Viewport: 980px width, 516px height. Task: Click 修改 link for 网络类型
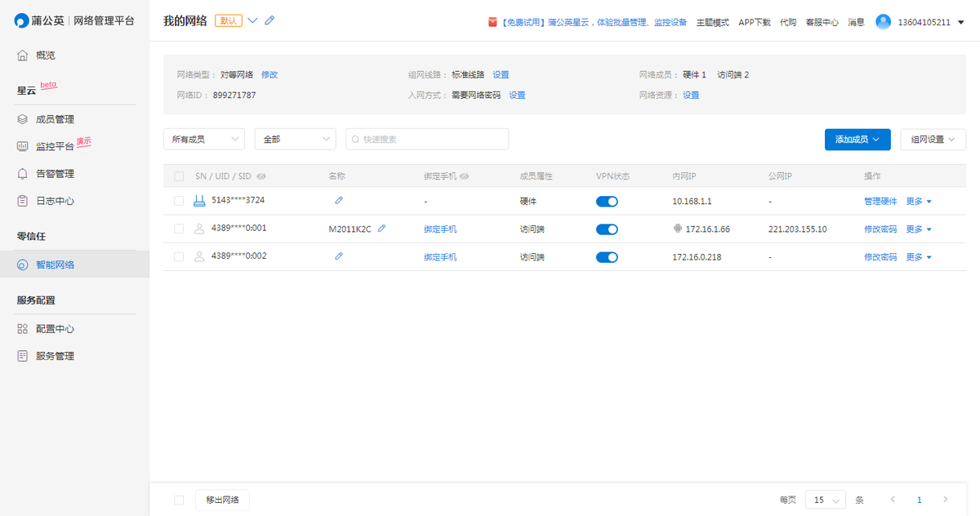[269, 74]
